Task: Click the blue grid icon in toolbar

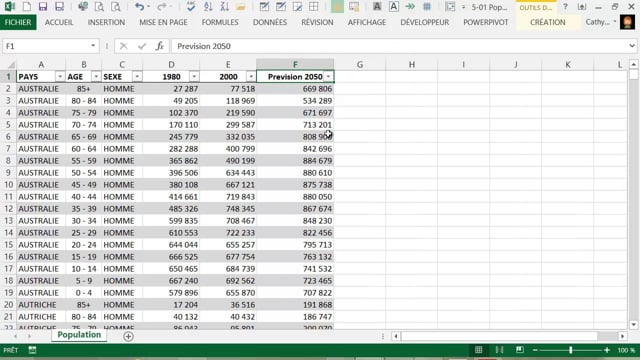Action: click(x=427, y=7)
